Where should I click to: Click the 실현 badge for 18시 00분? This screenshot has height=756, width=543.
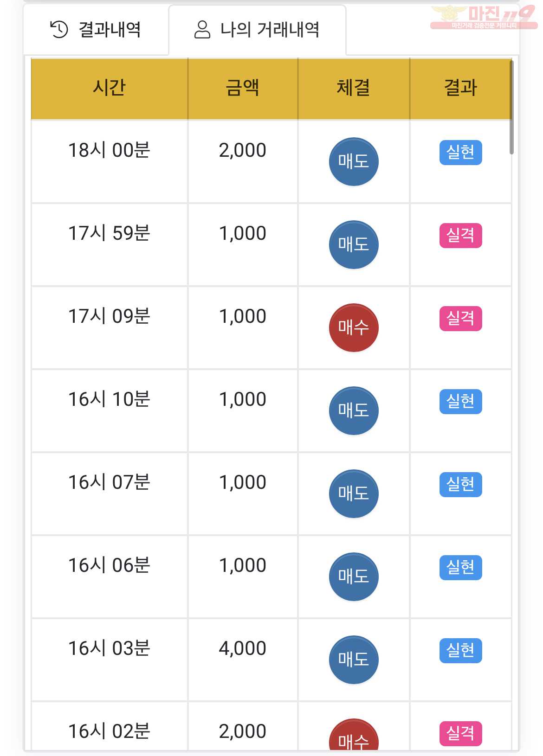pyautogui.click(x=460, y=153)
